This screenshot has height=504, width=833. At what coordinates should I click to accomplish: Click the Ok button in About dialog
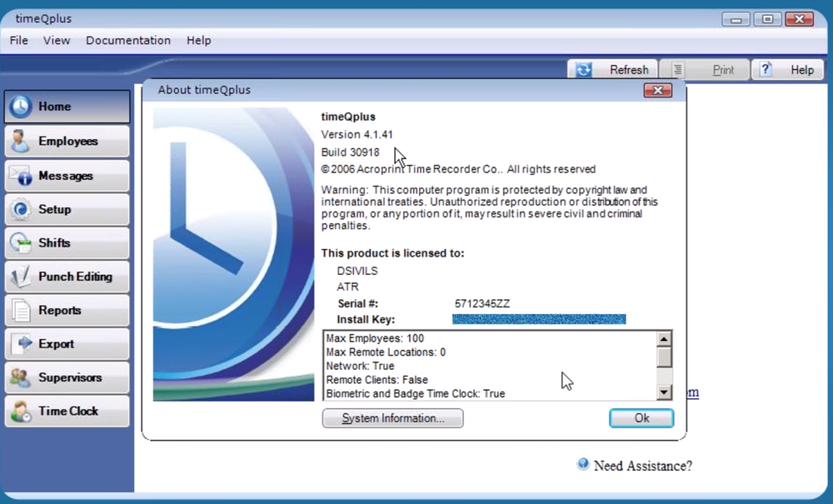point(641,418)
